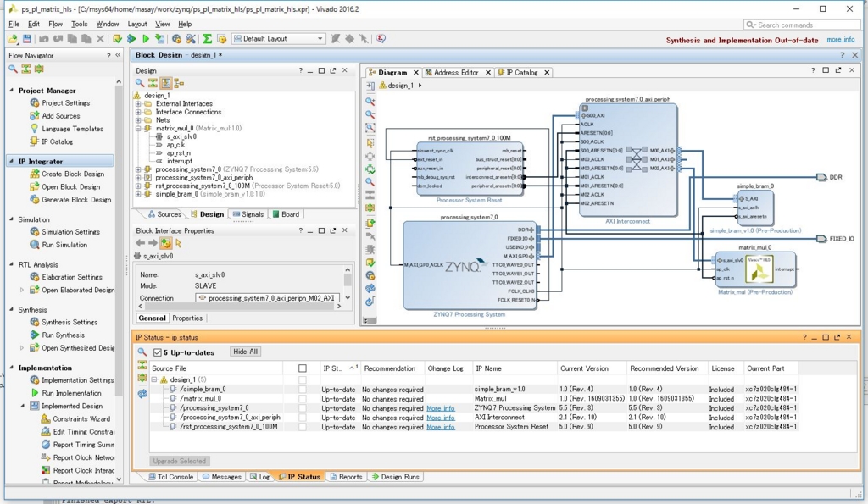Image resolution: width=868 pixels, height=504 pixels.
Task: Tick the checkbox for /processing_system7_0 row
Action: tap(303, 408)
